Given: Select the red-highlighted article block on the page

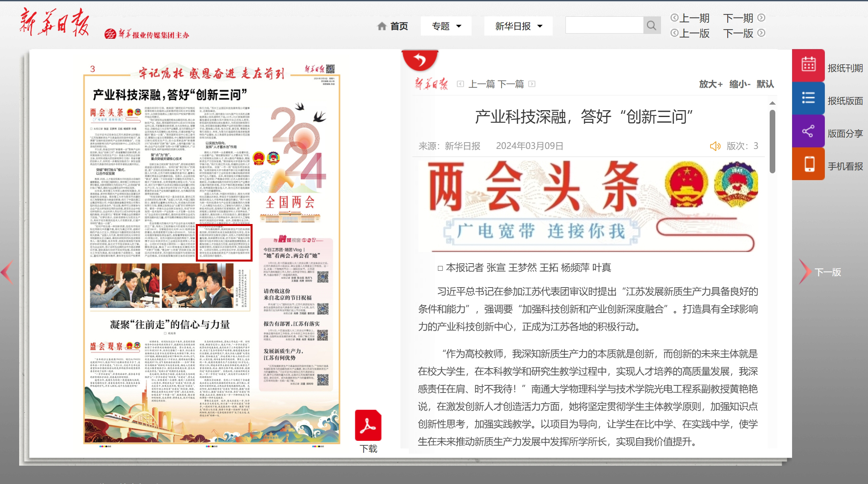Looking at the screenshot, I should (x=224, y=243).
